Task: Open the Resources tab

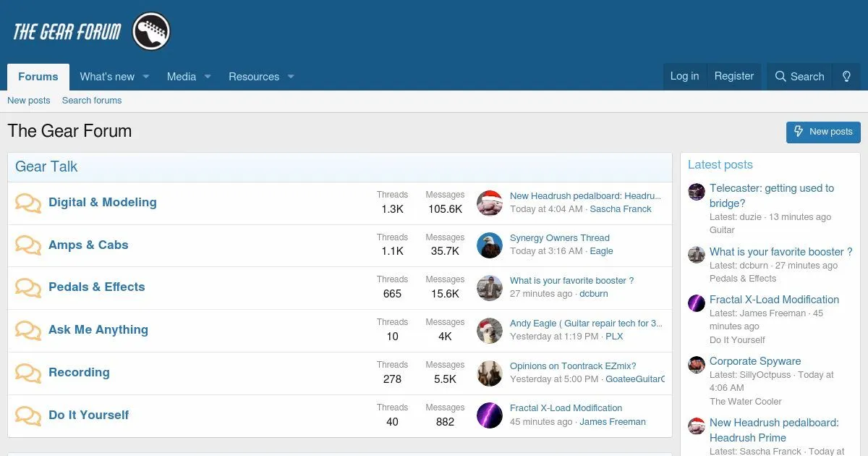Action: click(x=254, y=77)
